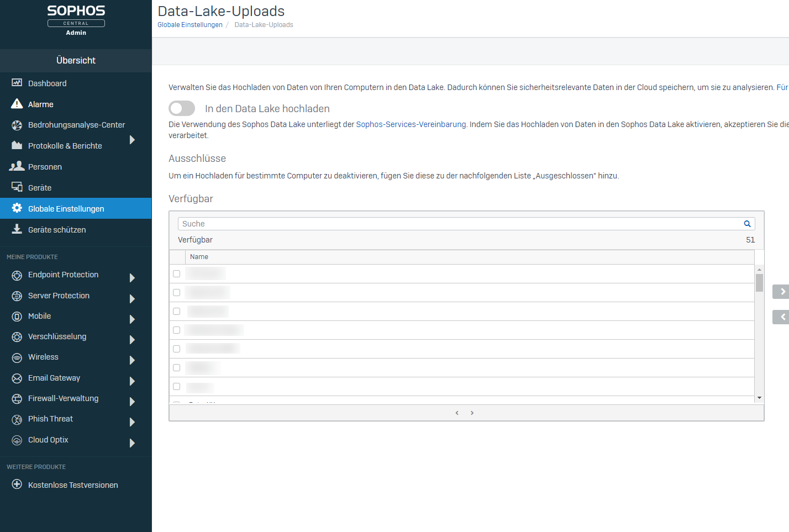Check the first computer row checkbox
Image resolution: width=789 pixels, height=532 pixels.
click(177, 274)
